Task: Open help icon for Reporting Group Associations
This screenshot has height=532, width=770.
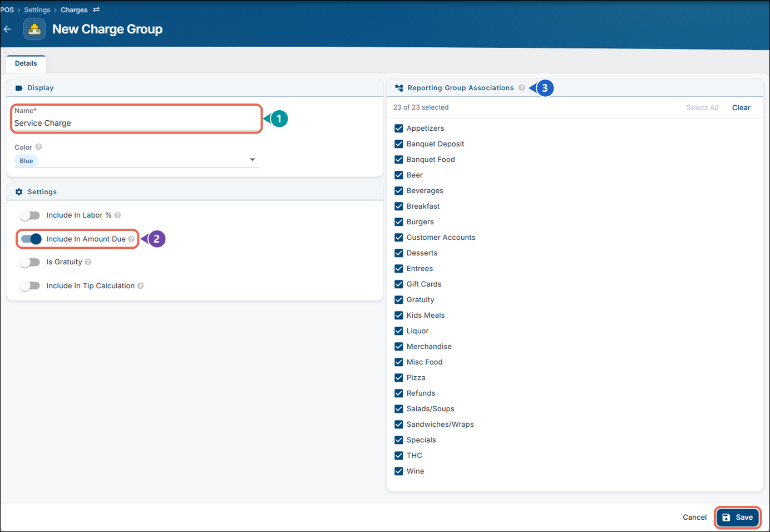Action: (522, 87)
